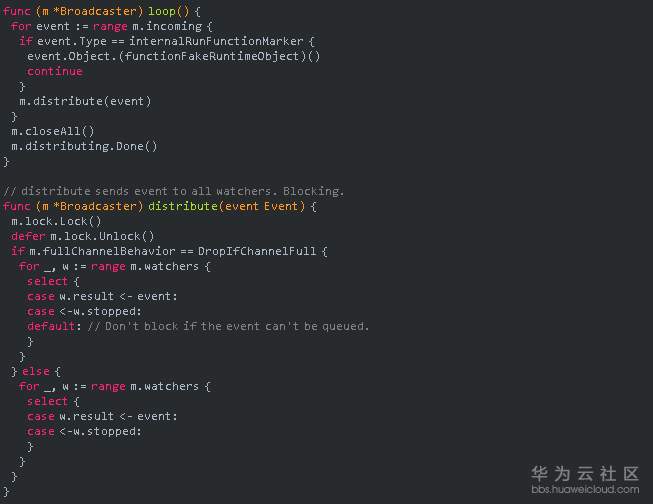This screenshot has width=653, height=504.
Task: Click the m.distributing.Done() statement
Action: click(x=84, y=146)
